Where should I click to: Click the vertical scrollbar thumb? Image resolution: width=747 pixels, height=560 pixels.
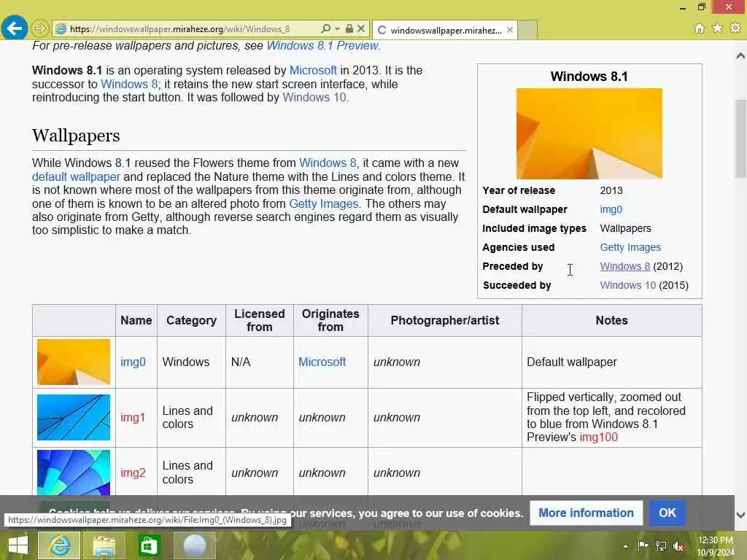(740, 138)
